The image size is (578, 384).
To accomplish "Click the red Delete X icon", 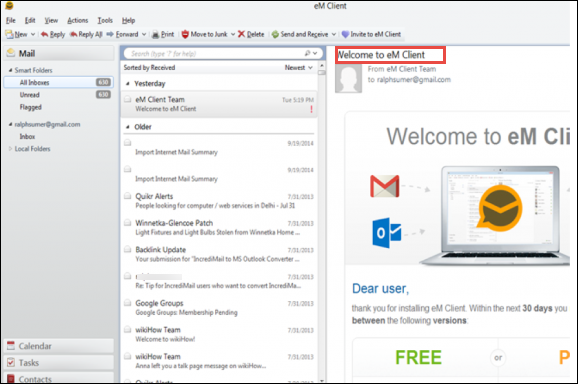I will 241,34.
